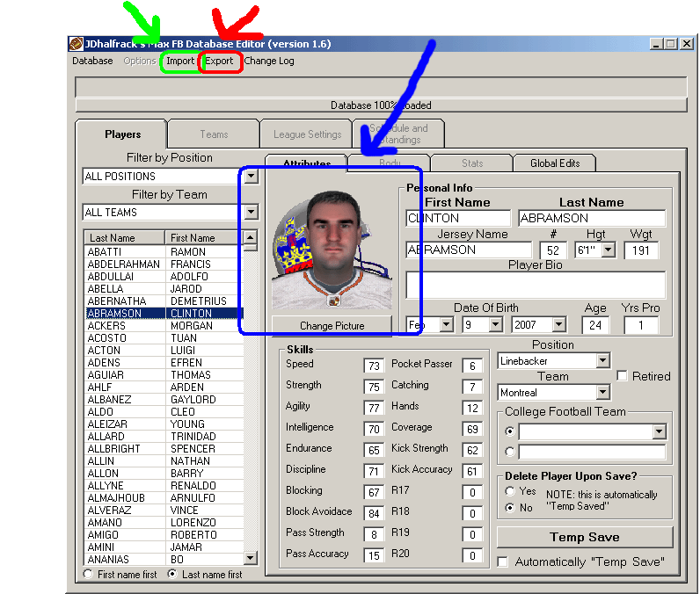The width and height of the screenshot is (700, 594).
Task: Click the Coverage value 69 field
Action: tap(472, 429)
